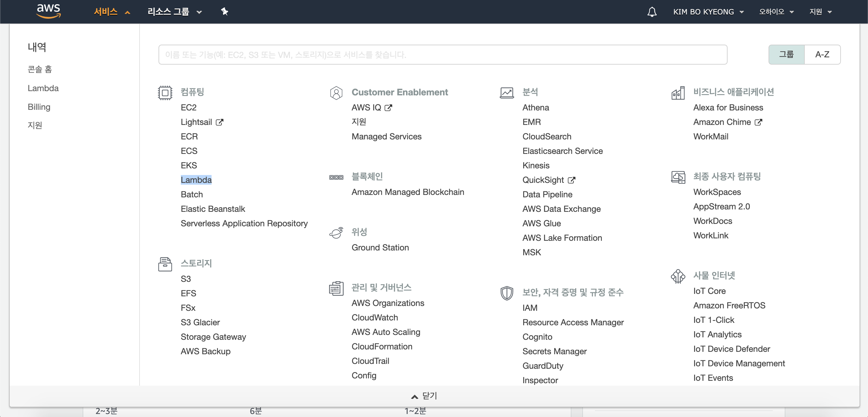
Task: Open Storage Gateway service link
Action: click(213, 337)
